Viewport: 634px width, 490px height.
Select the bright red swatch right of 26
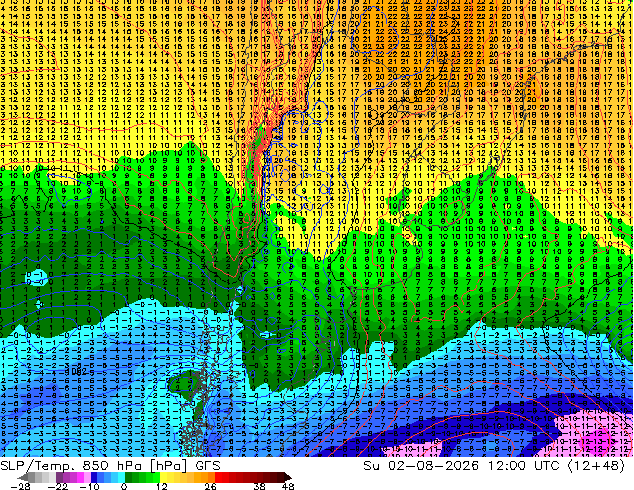click(x=218, y=477)
